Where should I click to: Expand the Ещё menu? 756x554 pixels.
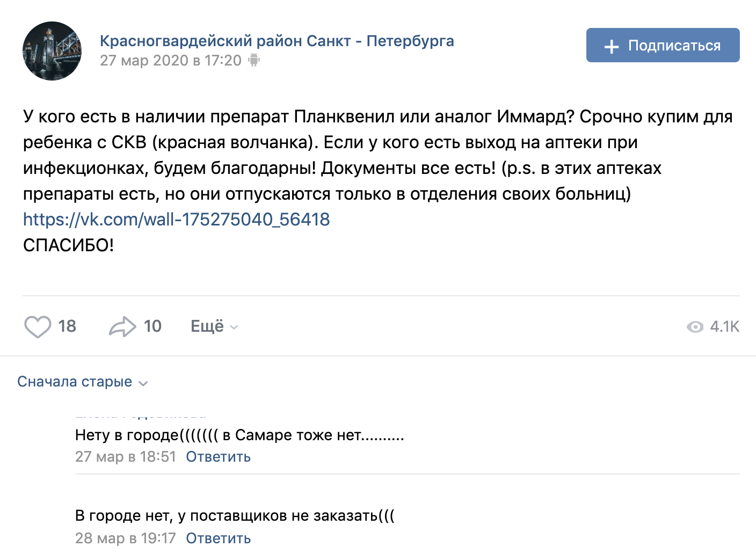tap(214, 326)
